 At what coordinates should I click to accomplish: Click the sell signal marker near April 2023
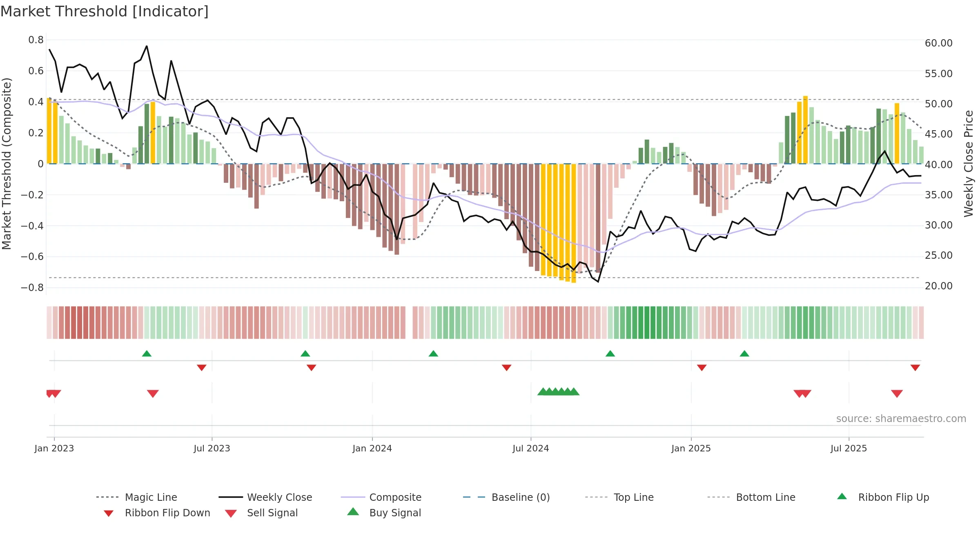point(153,393)
